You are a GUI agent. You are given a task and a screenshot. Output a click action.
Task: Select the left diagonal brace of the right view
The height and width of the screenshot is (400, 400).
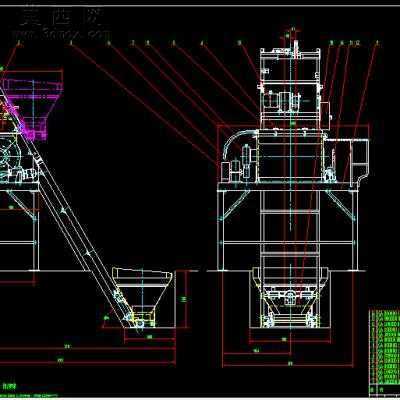click(x=236, y=205)
